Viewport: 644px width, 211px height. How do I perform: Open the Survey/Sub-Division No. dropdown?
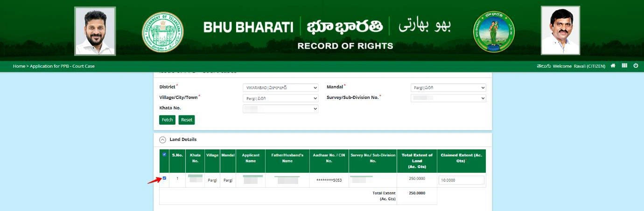click(448, 98)
